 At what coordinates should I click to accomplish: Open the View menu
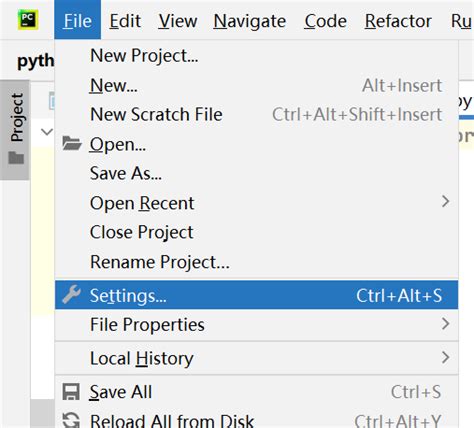click(x=178, y=21)
